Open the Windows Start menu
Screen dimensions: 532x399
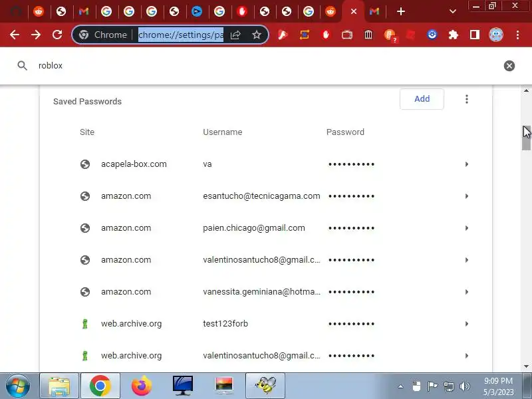coord(18,386)
